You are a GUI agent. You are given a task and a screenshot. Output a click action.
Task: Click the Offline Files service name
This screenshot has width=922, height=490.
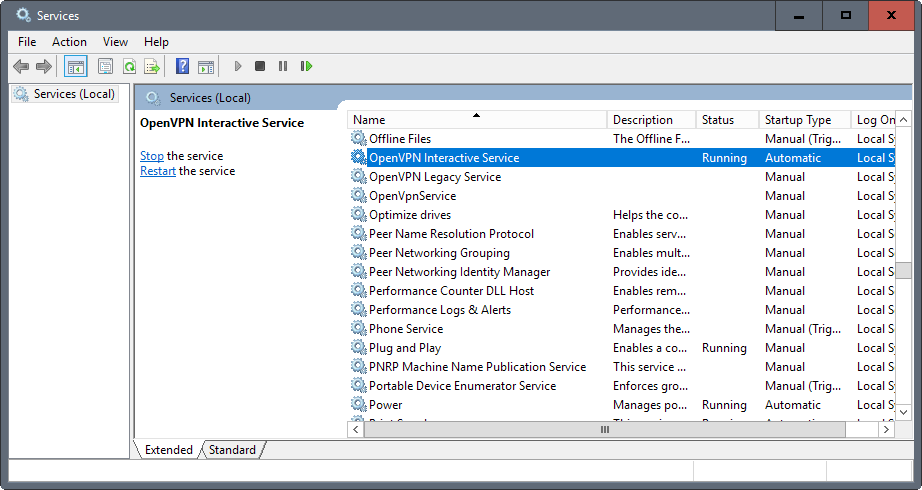tap(400, 139)
